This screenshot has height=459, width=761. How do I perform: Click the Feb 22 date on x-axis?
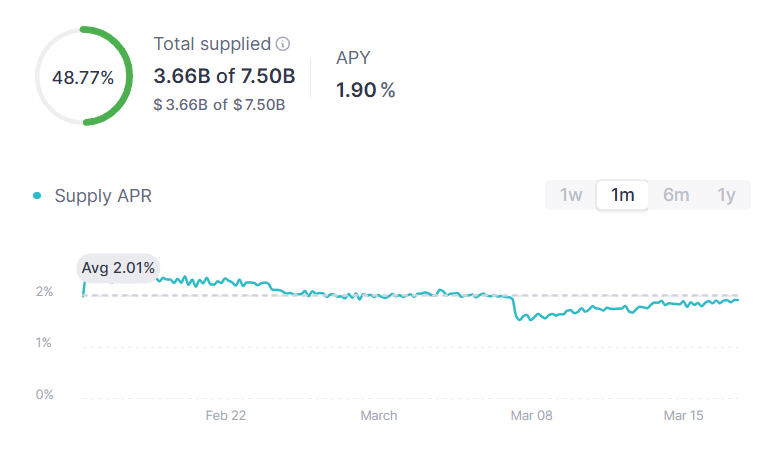224,415
